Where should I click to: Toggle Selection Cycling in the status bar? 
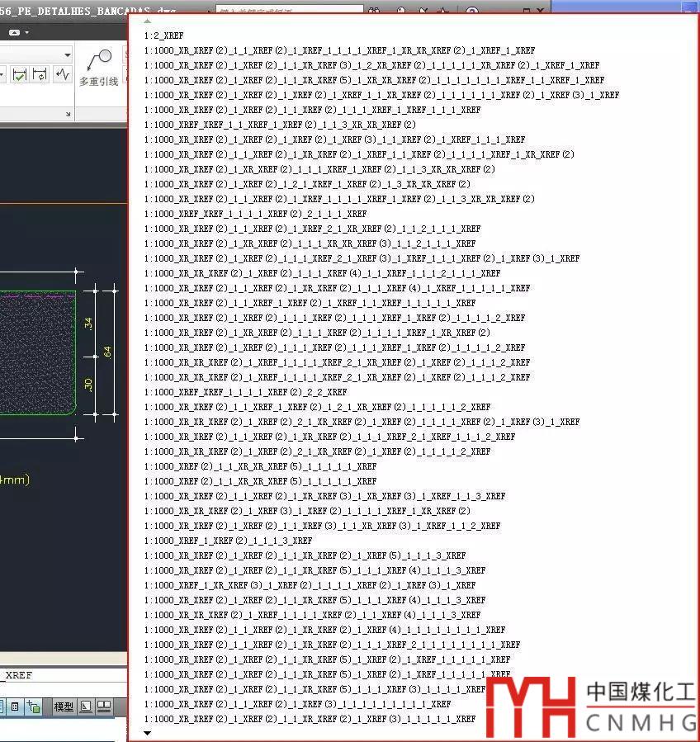[x=33, y=707]
